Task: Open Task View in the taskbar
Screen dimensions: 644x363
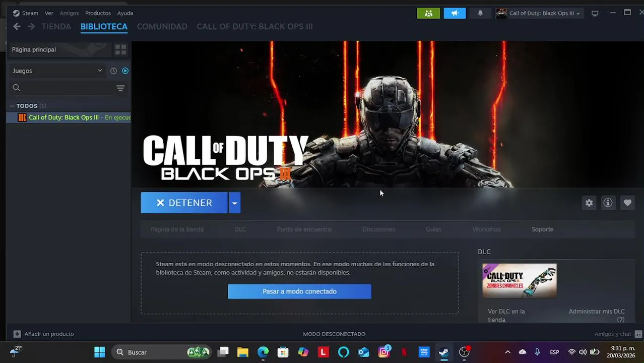Action: tap(223, 352)
